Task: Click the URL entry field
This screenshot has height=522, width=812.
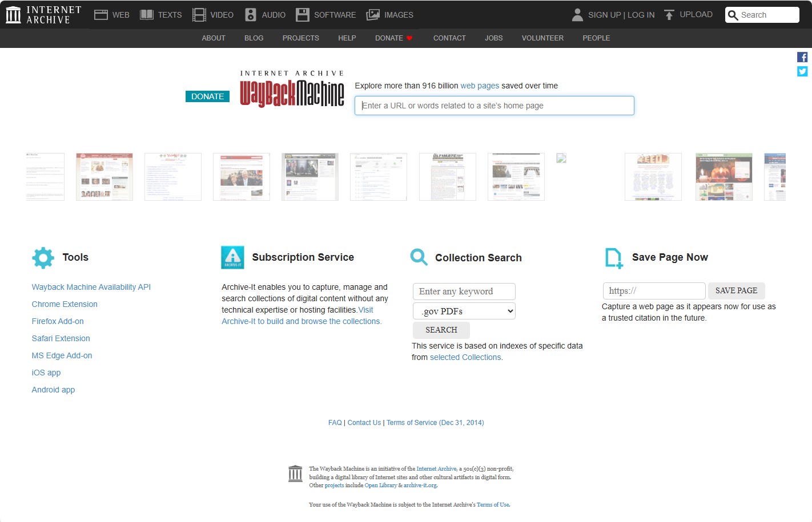Action: (494, 106)
